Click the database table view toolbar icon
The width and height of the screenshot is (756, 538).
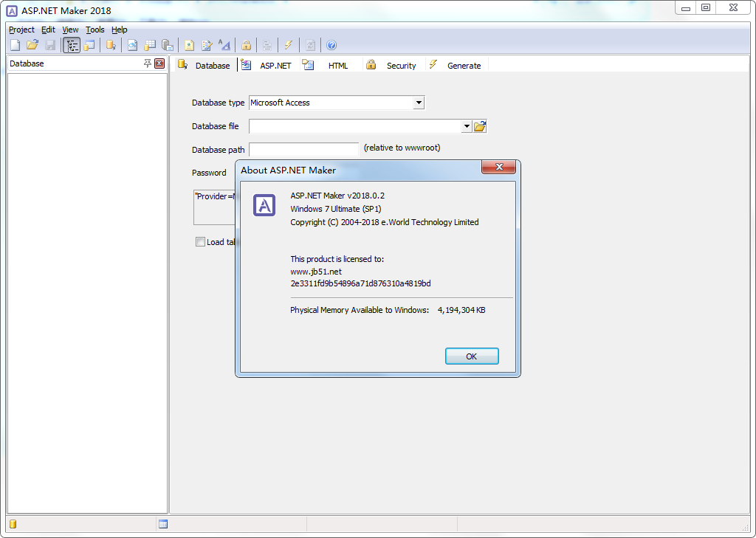89,45
